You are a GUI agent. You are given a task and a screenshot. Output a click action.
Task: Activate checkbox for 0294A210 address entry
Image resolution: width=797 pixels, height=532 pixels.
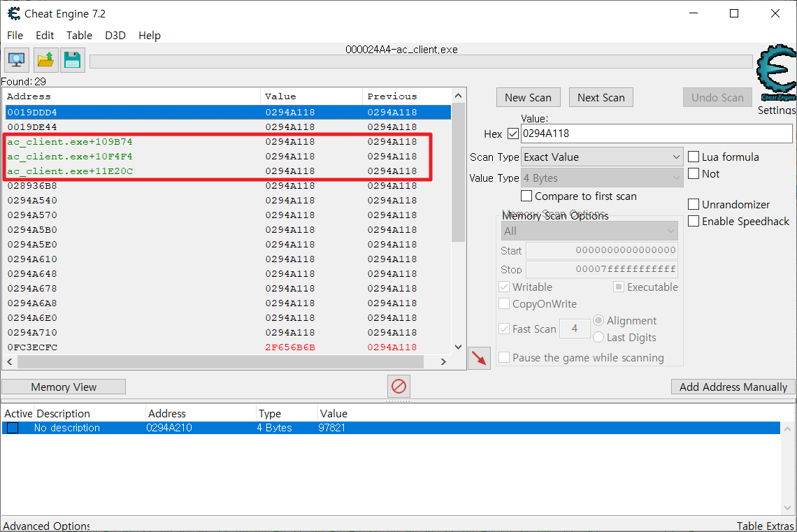(13, 428)
